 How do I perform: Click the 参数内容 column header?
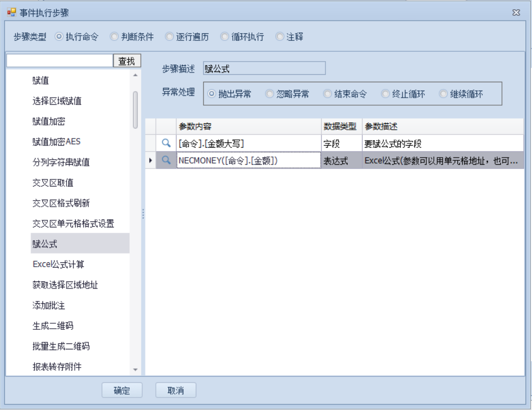pos(249,126)
